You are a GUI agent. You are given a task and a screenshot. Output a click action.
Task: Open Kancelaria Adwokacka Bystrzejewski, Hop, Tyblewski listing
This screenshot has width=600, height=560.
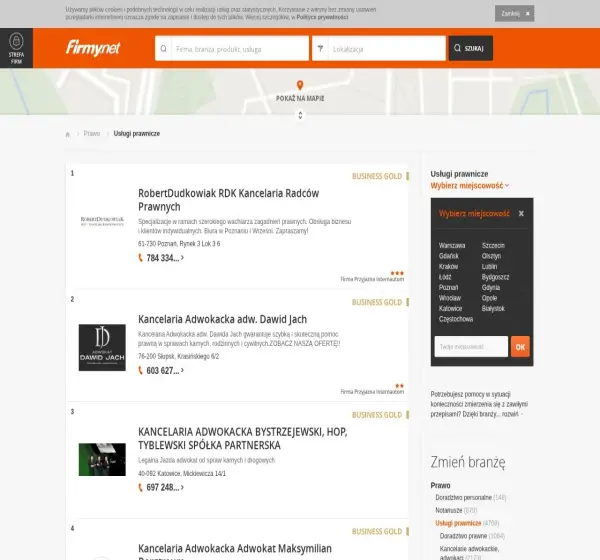click(x=243, y=439)
